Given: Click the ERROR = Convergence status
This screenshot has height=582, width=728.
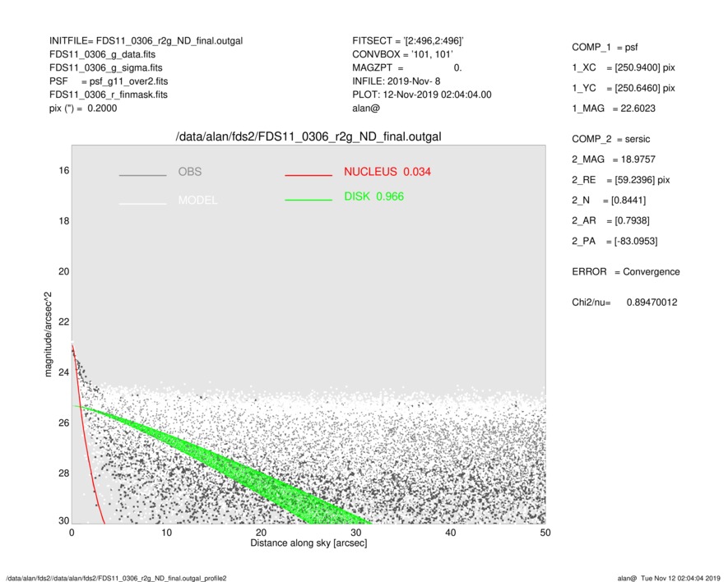Looking at the screenshot, I should pyautogui.click(x=625, y=272).
